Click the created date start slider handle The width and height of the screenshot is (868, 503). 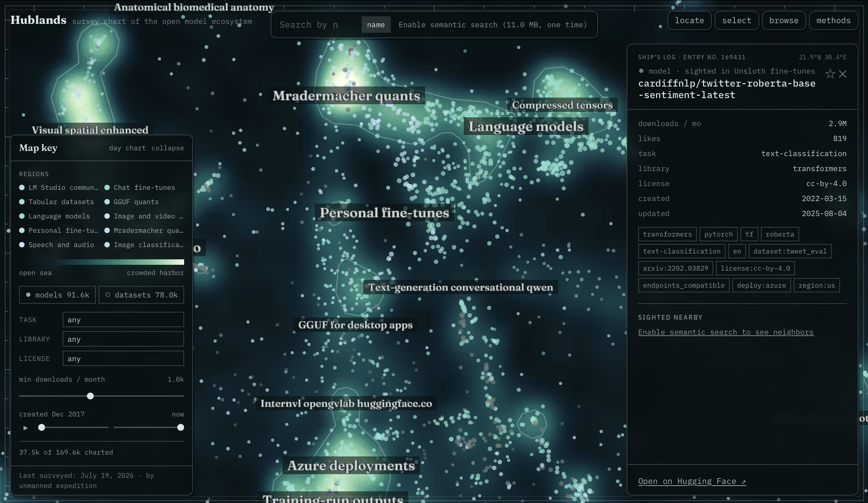click(42, 427)
